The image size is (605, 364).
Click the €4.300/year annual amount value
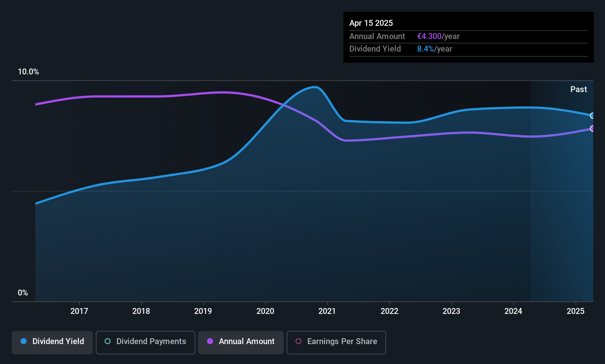[x=438, y=36]
